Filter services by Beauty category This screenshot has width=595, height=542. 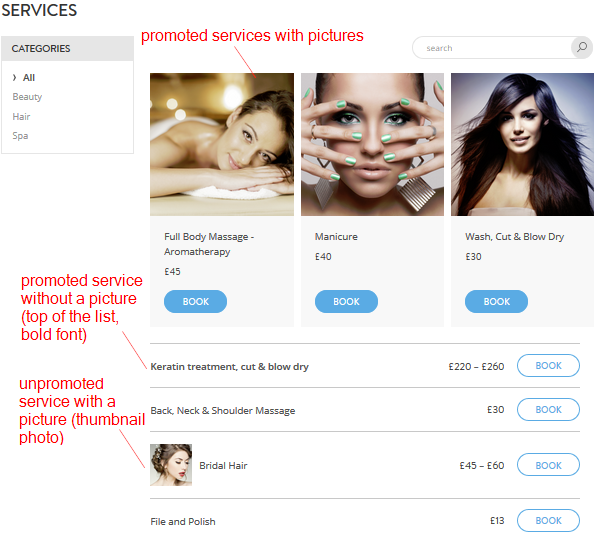[x=27, y=97]
